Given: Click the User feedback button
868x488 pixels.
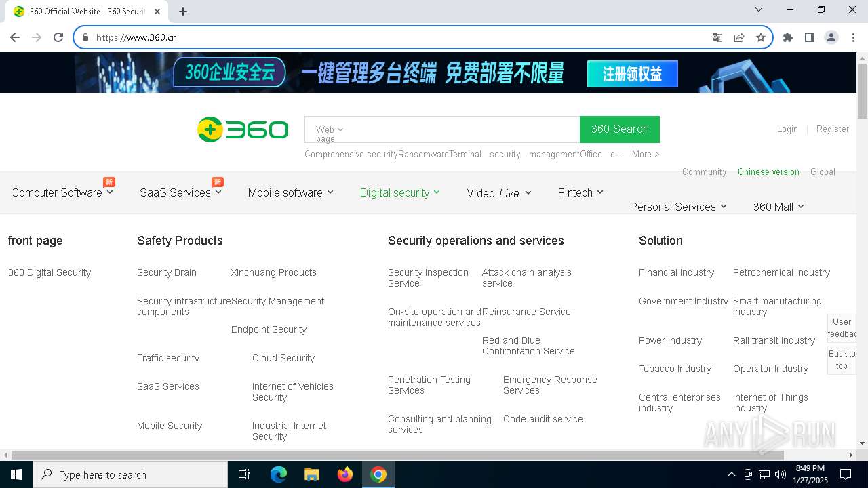Looking at the screenshot, I should [x=842, y=328].
